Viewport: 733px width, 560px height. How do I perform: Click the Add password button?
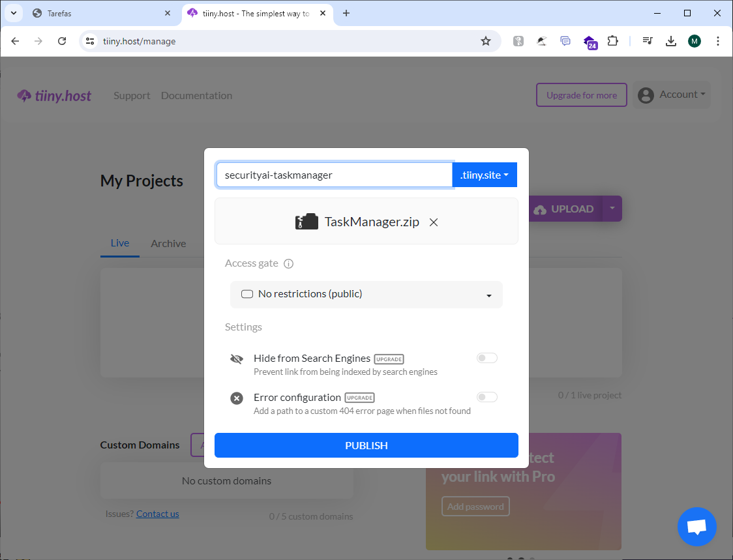475,507
